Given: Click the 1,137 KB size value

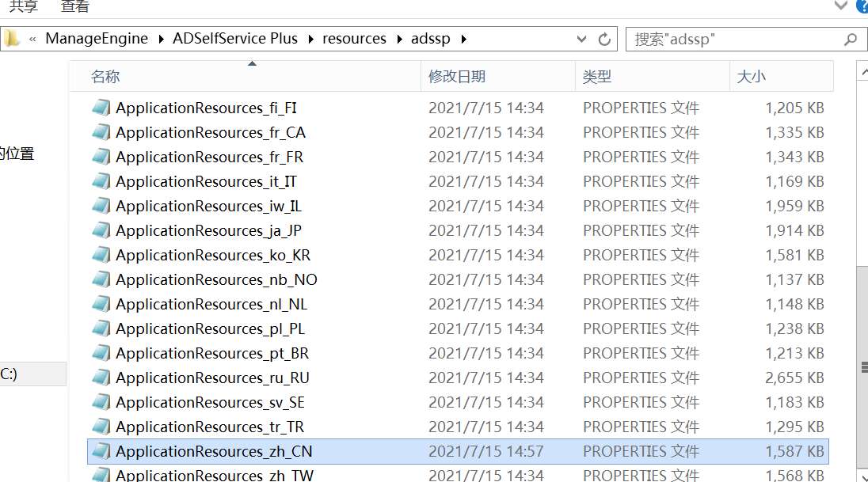Looking at the screenshot, I should pyautogui.click(x=794, y=279).
